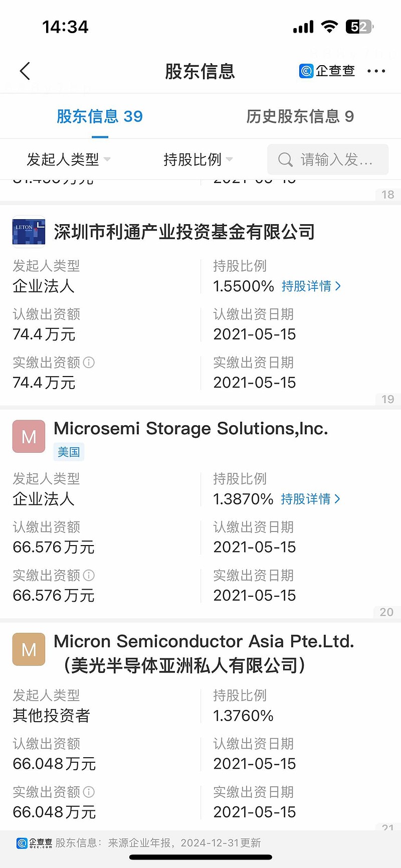This screenshot has height=868, width=401.
Task: Tap the info icon beside Leton's 实缴出资额
Action: 89,363
